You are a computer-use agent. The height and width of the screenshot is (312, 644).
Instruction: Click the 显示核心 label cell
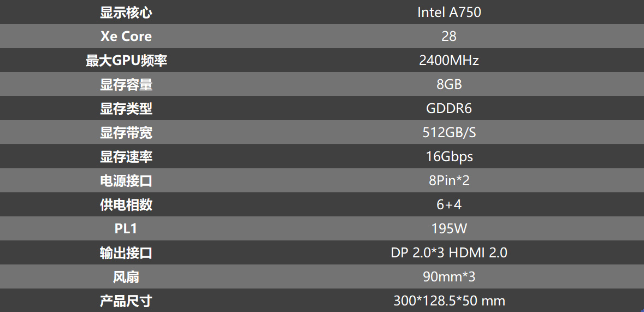pyautogui.click(x=126, y=13)
